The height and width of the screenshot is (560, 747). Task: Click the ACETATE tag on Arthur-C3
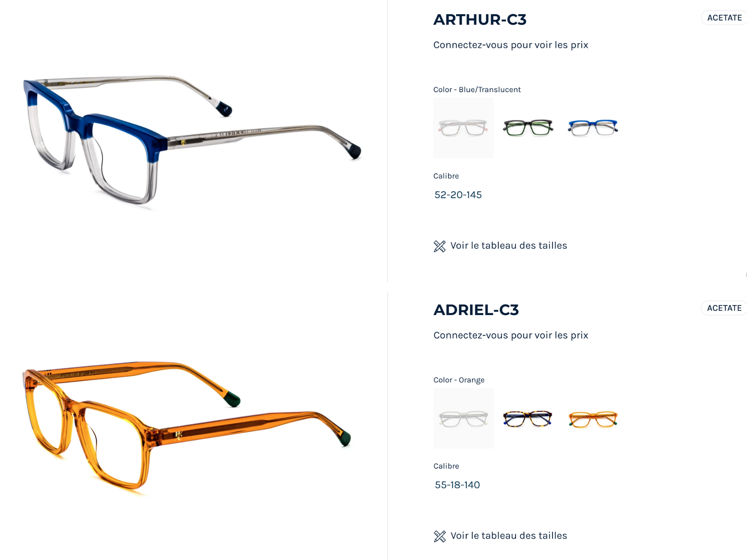tap(724, 18)
